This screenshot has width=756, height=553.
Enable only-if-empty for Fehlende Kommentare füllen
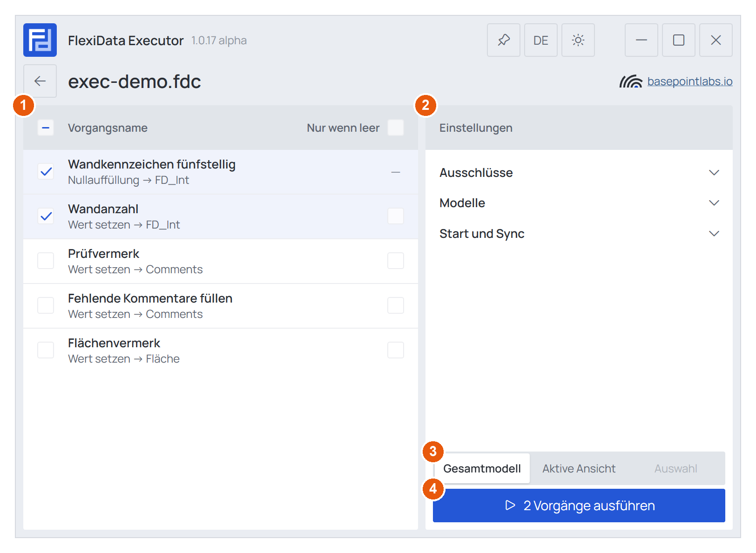pyautogui.click(x=396, y=305)
